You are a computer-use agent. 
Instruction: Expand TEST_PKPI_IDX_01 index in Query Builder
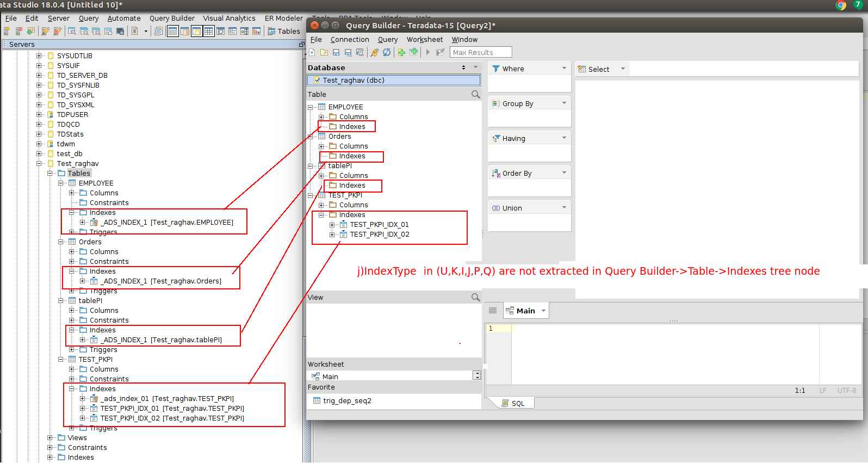coord(332,225)
